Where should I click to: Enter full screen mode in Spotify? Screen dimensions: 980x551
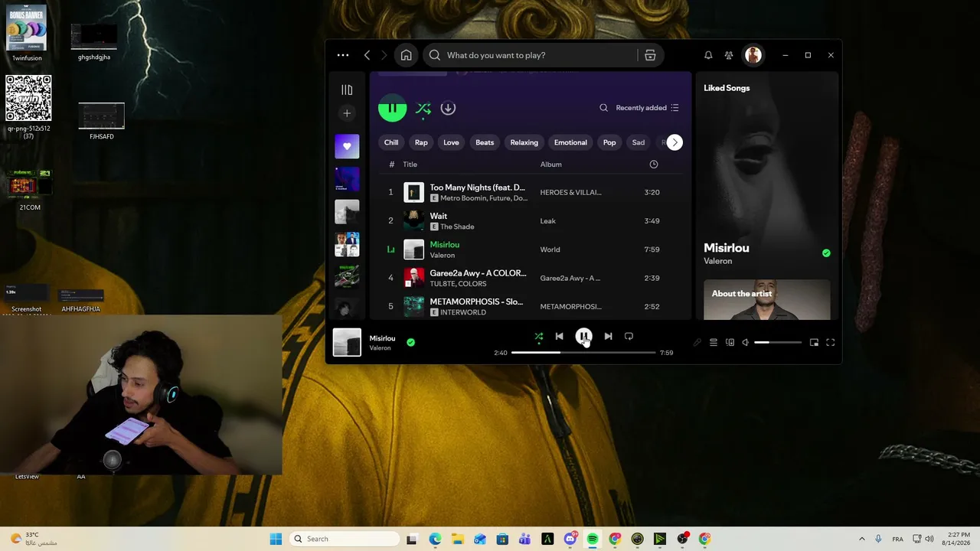click(830, 342)
